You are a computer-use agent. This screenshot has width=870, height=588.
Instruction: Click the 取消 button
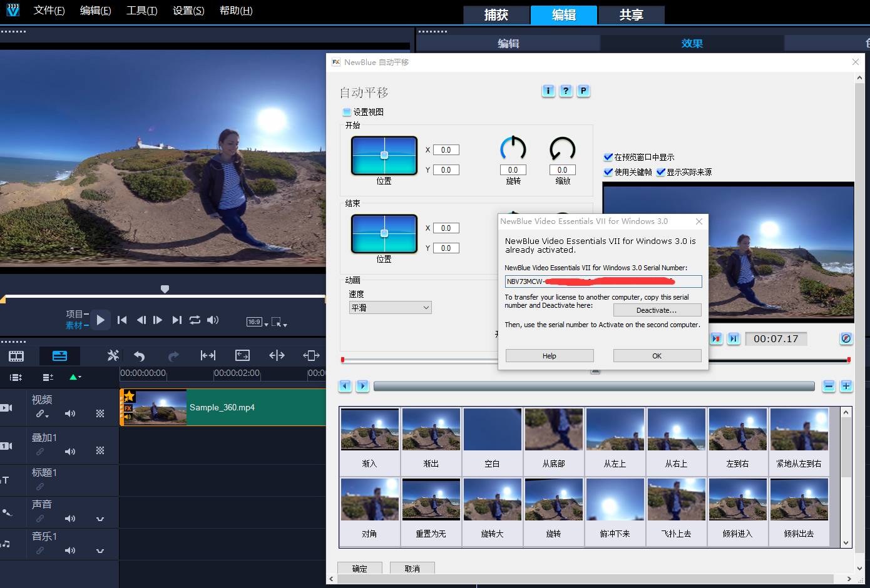(412, 568)
